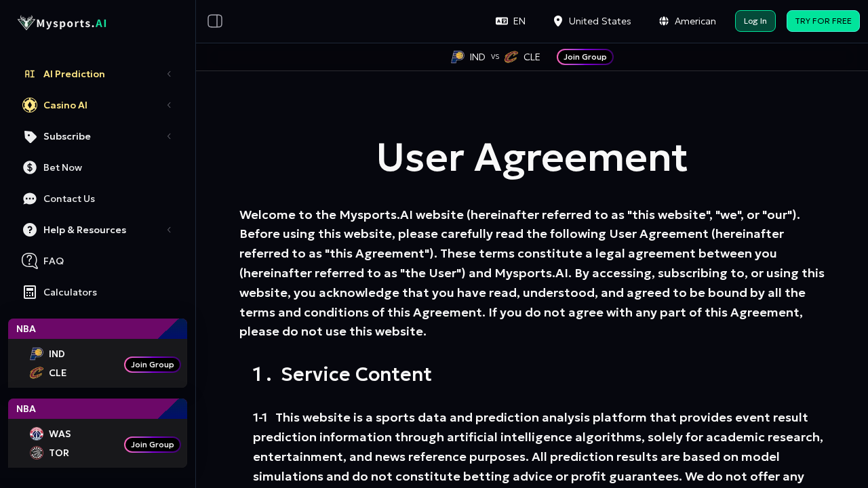868x488 pixels.
Task: Select the Casino AI sidebar icon
Action: click(30, 105)
